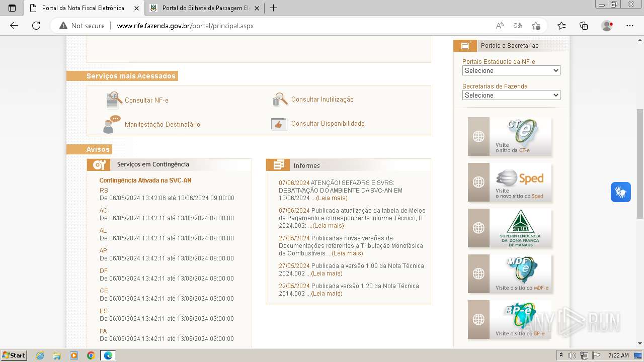This screenshot has width=644, height=362.
Task: Click Leia mais on Meios de Pagamento notice
Action: coord(328,226)
